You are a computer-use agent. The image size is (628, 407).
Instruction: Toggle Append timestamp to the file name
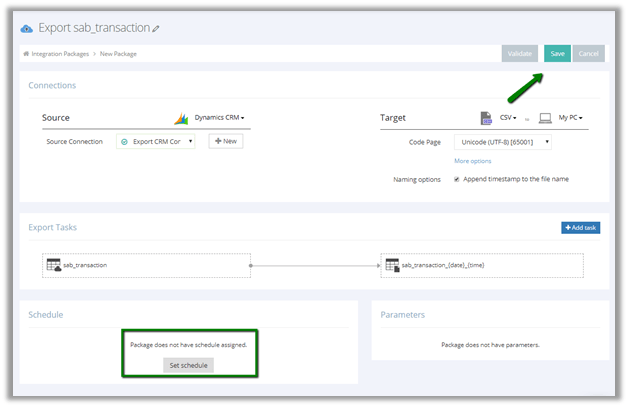[x=457, y=179]
